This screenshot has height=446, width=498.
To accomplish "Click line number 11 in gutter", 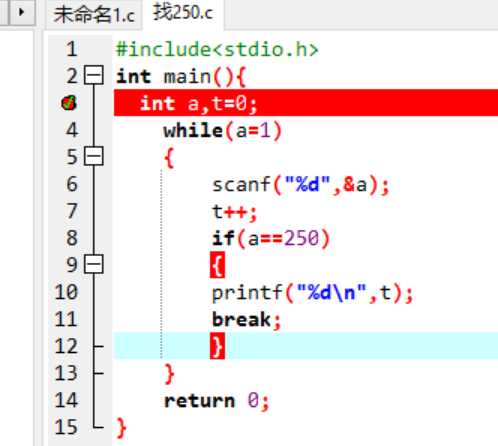I will (66, 319).
